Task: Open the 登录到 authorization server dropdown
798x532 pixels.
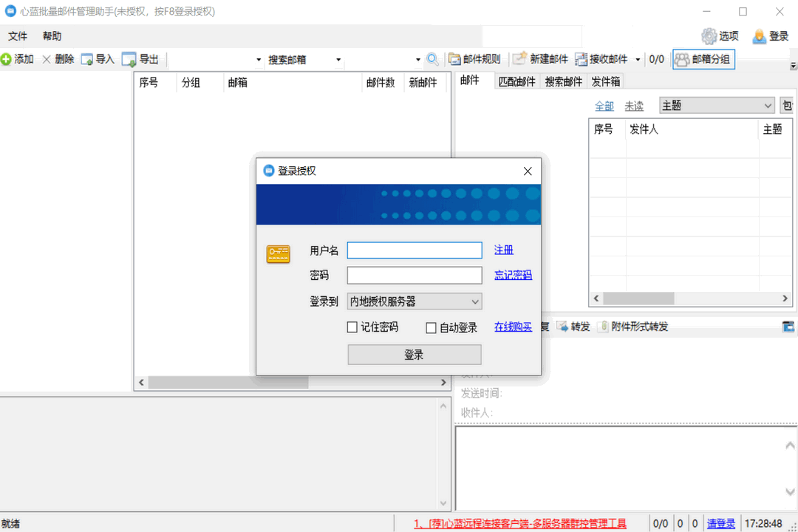Action: tap(476, 301)
